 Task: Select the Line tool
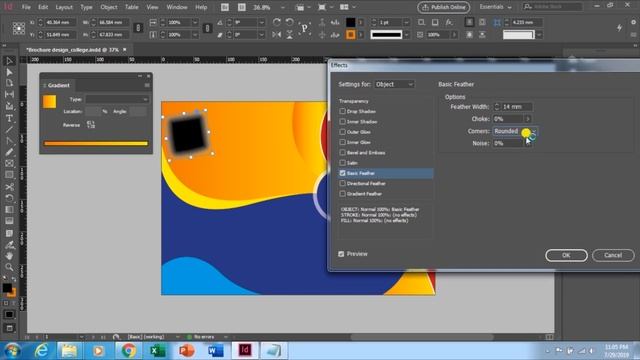tap(9, 130)
